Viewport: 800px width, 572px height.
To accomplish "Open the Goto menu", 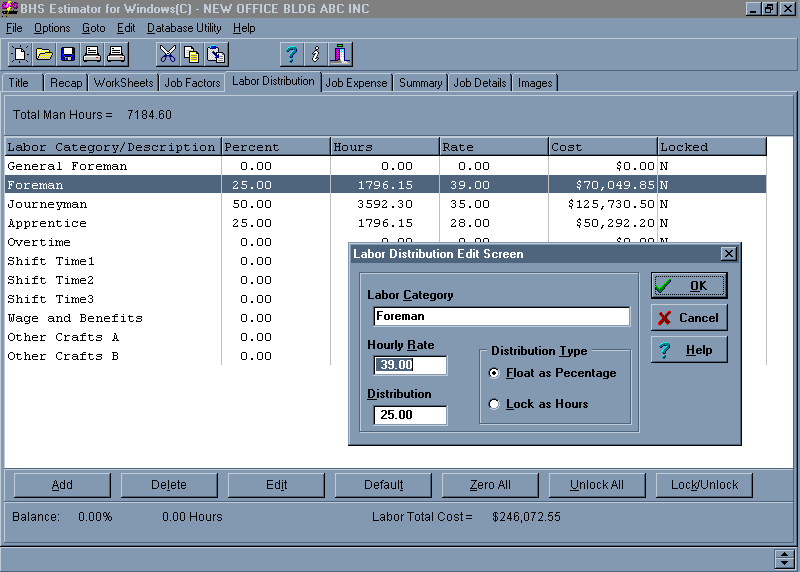I will [x=94, y=28].
